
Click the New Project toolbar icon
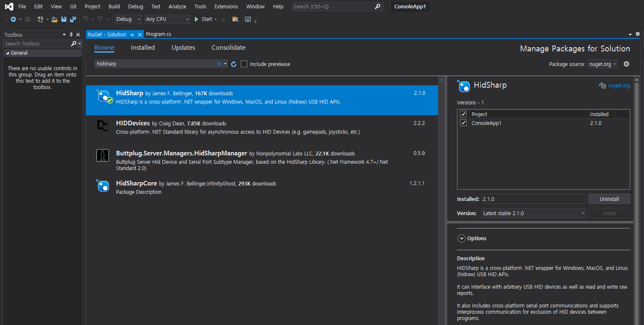tap(40, 19)
